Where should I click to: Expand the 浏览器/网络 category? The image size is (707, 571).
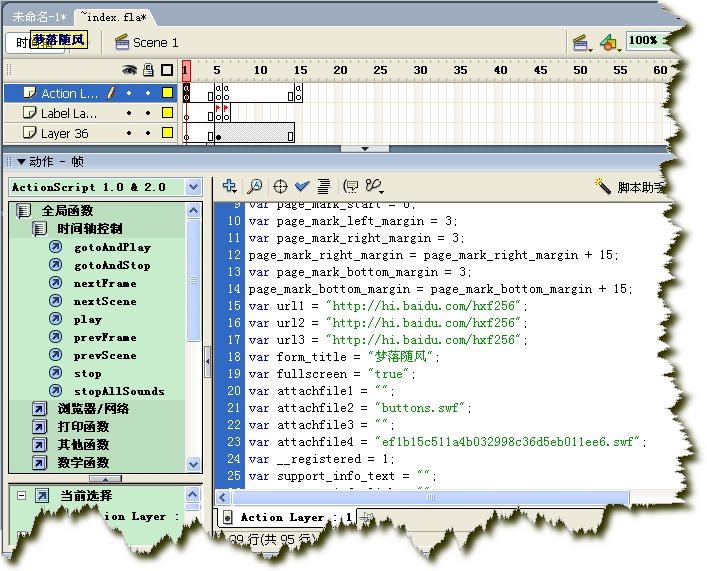(39, 409)
